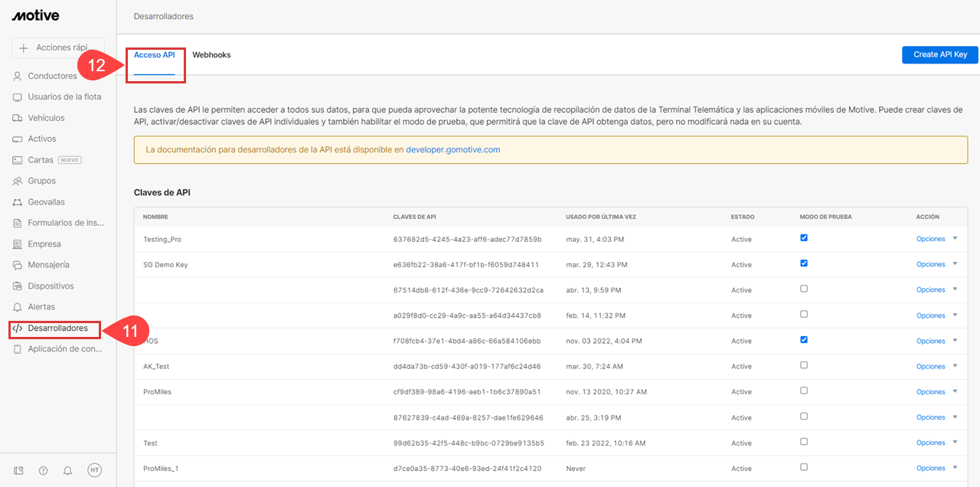980x487 pixels.
Task: Uncheck test mode for SG Demo Key
Action: [803, 263]
